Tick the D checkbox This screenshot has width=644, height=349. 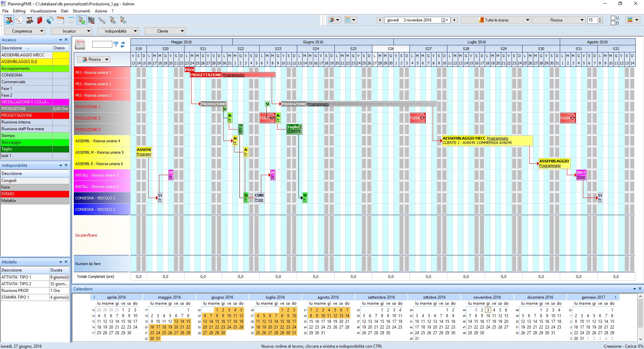pyautogui.click(x=613, y=23)
